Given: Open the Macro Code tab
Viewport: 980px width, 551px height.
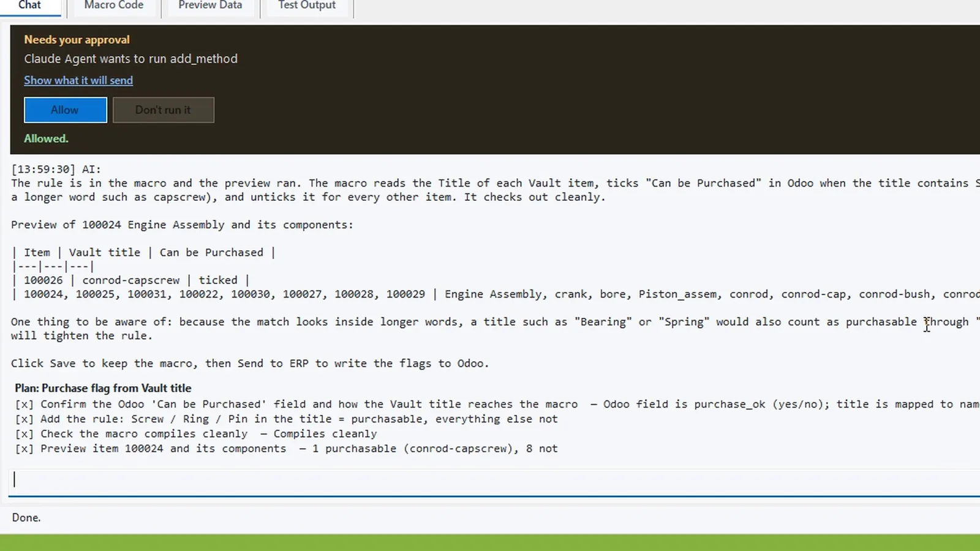Looking at the screenshot, I should [114, 6].
